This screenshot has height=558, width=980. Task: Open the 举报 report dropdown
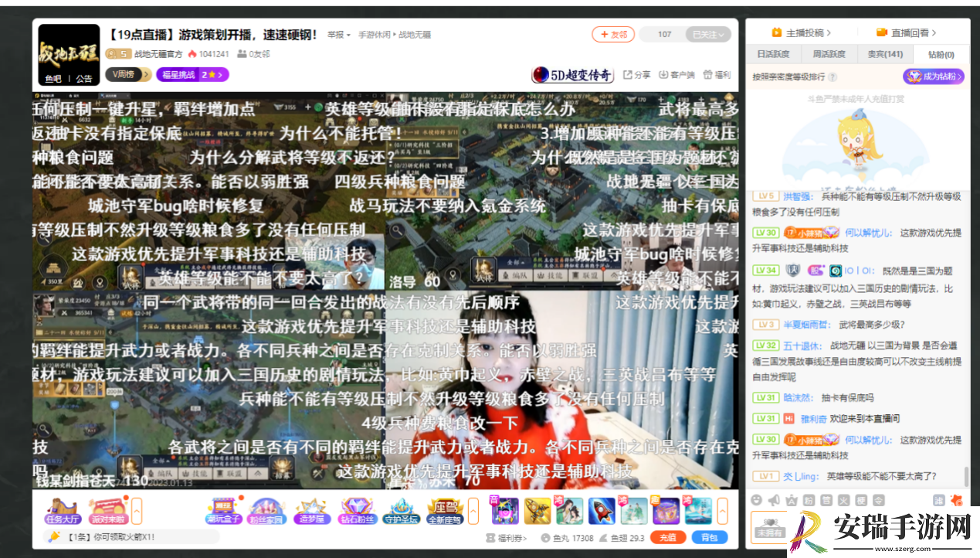tap(339, 35)
